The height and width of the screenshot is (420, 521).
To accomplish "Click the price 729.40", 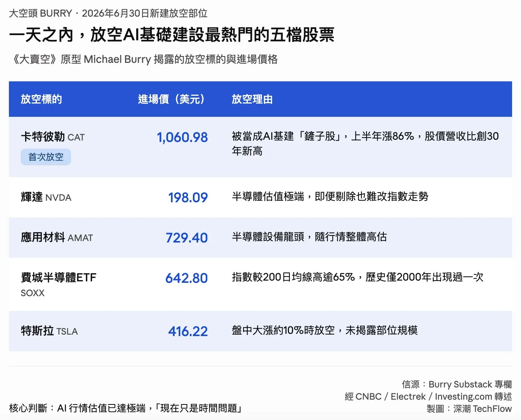I will click(x=187, y=238).
